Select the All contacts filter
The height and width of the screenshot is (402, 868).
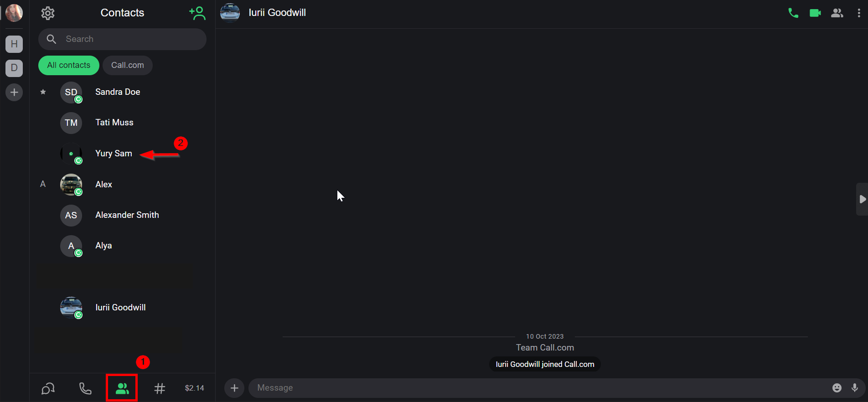[69, 65]
